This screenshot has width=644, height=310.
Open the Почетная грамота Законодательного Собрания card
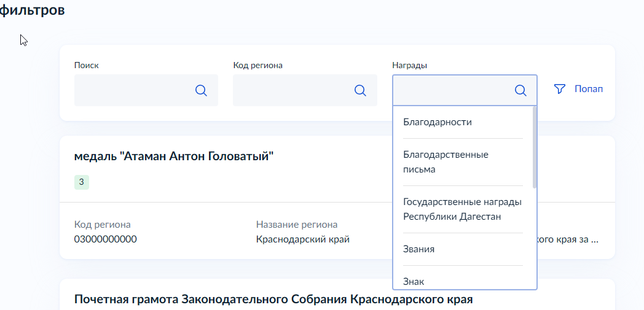[x=273, y=300]
